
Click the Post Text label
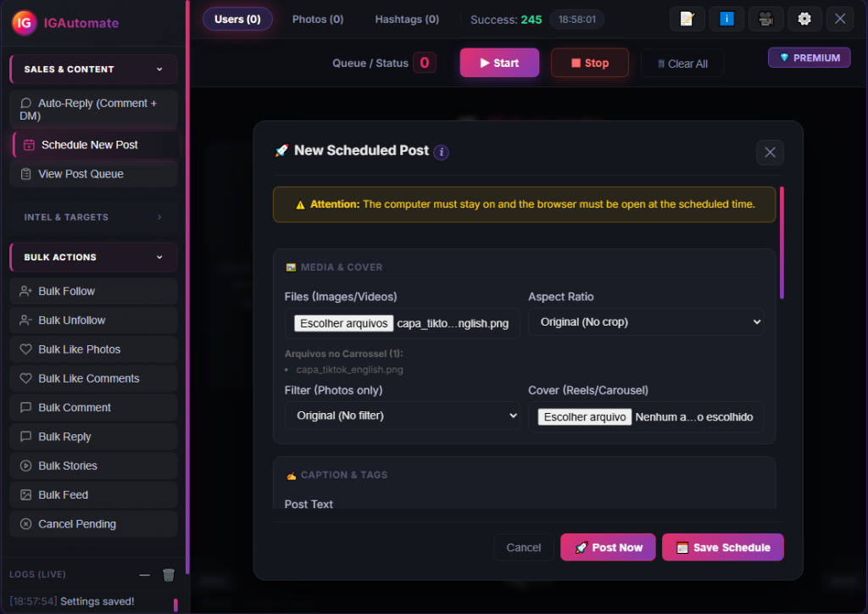(x=309, y=505)
